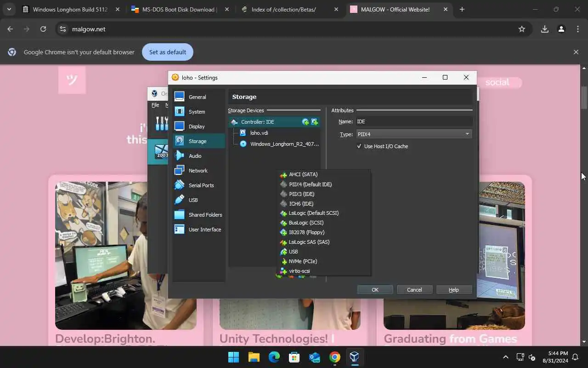
Task: Dismiss the default browser infobar
Action: pyautogui.click(x=576, y=52)
